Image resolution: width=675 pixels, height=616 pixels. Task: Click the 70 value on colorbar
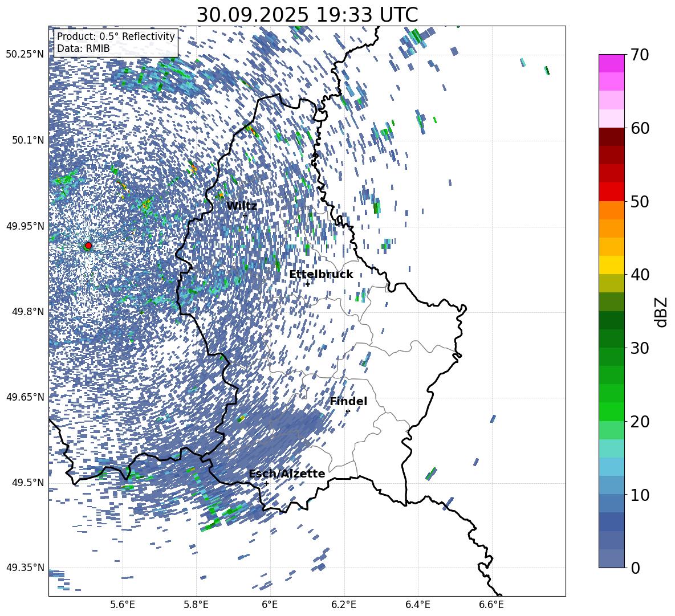(x=640, y=55)
